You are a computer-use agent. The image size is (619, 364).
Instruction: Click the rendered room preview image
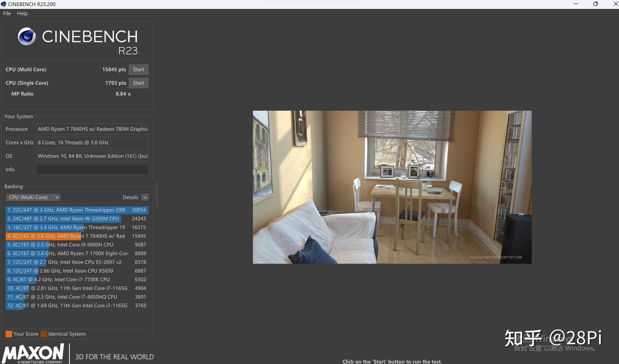point(392,187)
